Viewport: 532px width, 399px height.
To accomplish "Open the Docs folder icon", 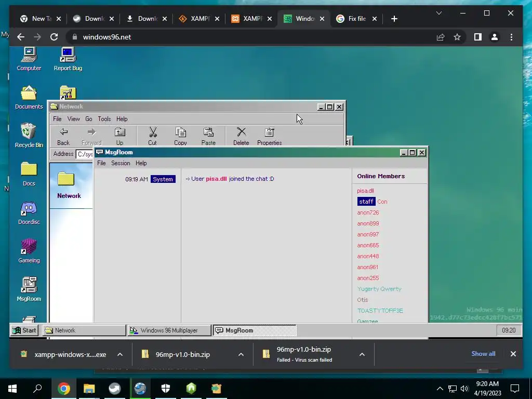I will 29,174.
